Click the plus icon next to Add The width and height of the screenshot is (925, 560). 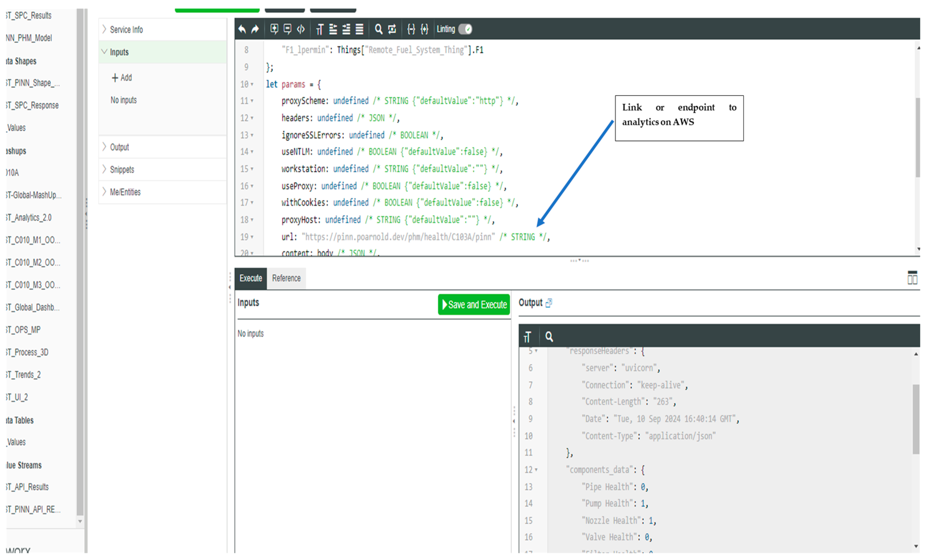115,78
